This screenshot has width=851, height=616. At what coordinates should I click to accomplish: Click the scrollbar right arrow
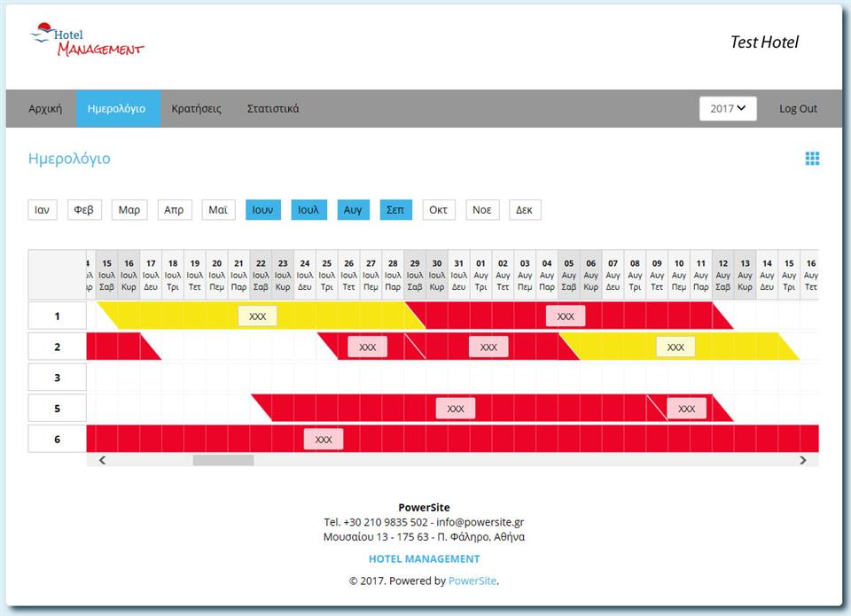(802, 460)
